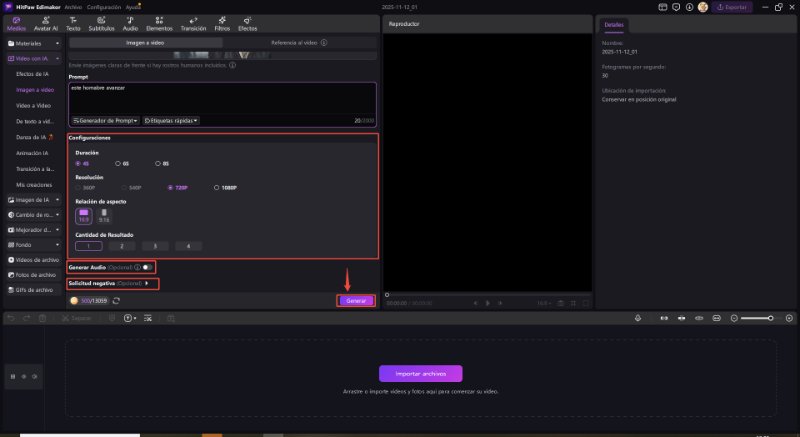Open the Filtros tool
This screenshot has height=437, width=800.
(222, 24)
